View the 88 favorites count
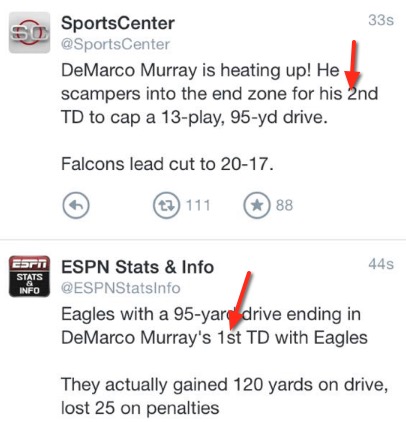 pos(284,205)
